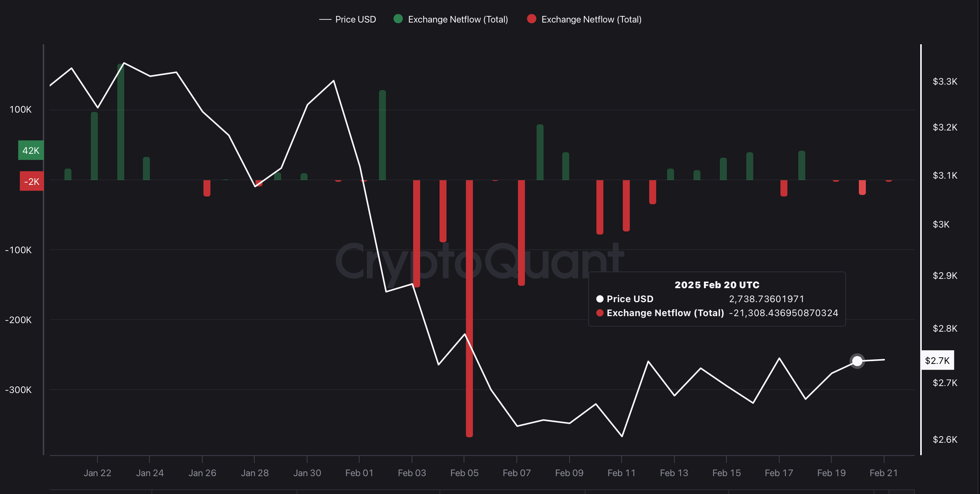This screenshot has height=494, width=980.
Task: Click the white dot in the tooltip
Action: tap(600, 299)
